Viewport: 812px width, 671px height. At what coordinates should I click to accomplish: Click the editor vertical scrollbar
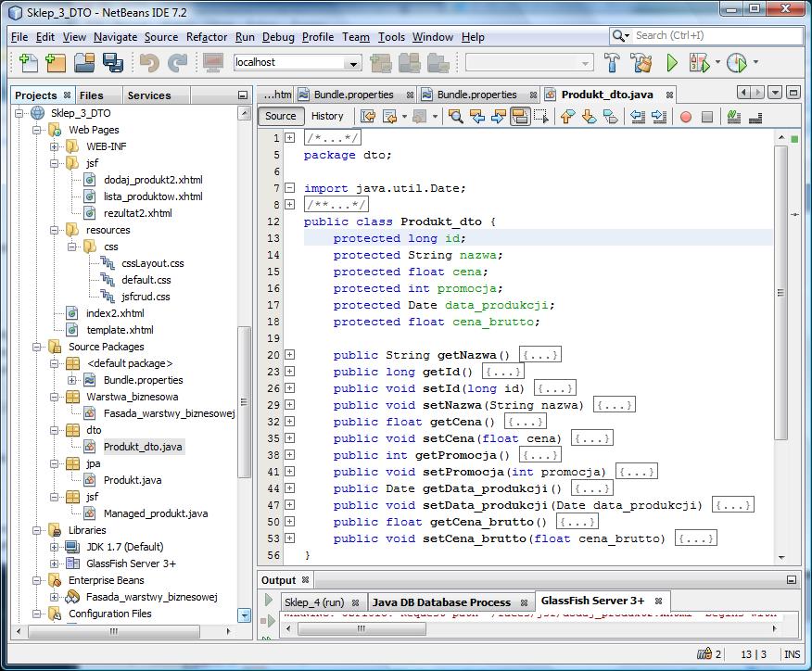(x=781, y=293)
